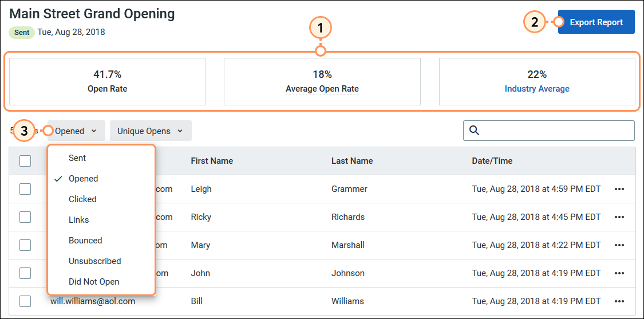Click the last name Grammer
This screenshot has width=644, height=319.
click(349, 189)
